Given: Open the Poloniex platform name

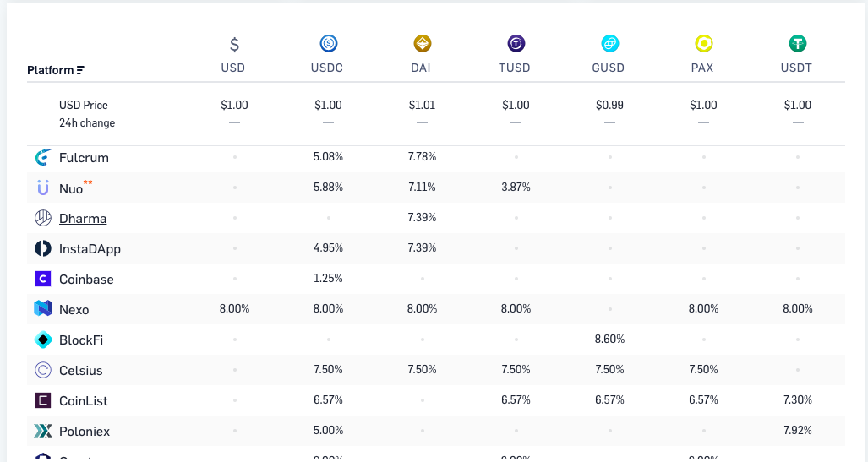Looking at the screenshot, I should pyautogui.click(x=85, y=432).
